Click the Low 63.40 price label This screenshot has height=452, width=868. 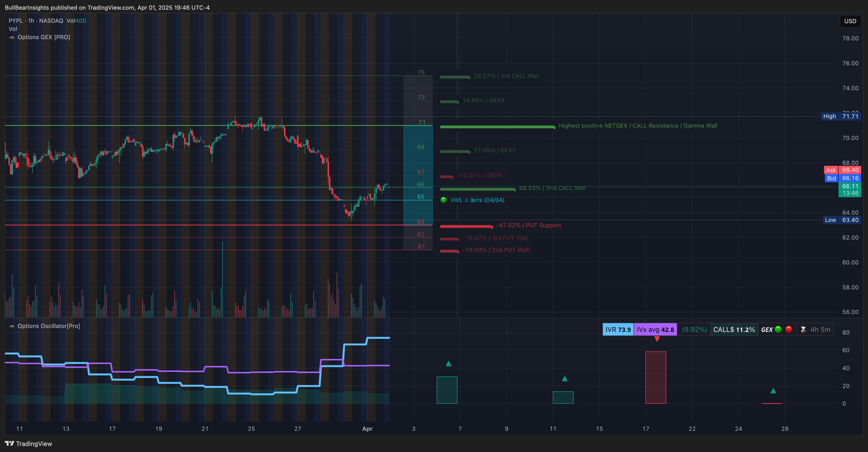point(842,220)
